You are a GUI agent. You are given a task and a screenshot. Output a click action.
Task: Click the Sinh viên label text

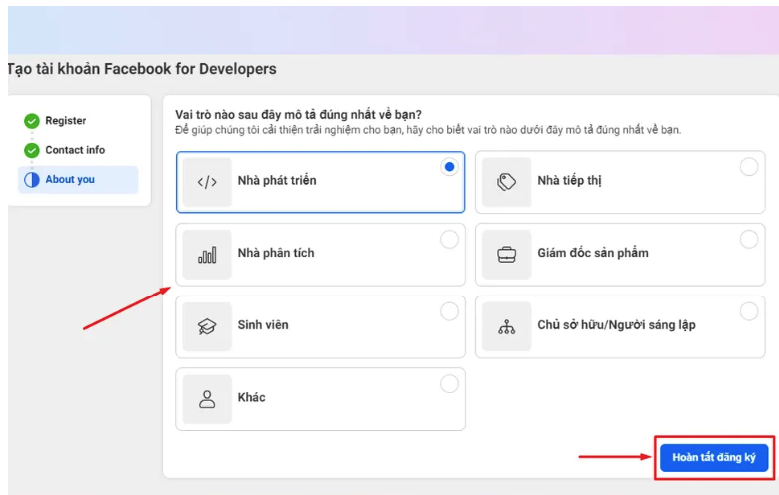tap(263, 325)
